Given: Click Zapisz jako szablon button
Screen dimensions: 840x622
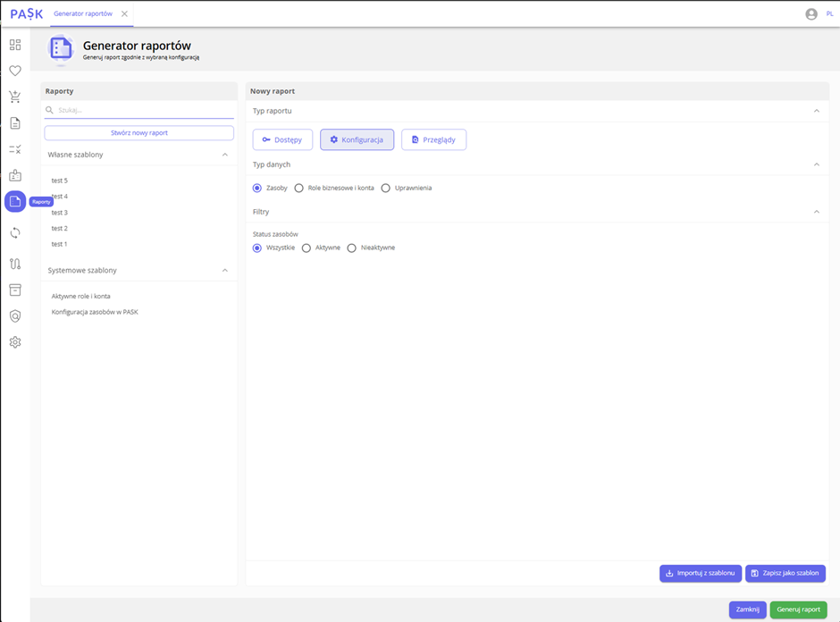Looking at the screenshot, I should [x=785, y=573].
